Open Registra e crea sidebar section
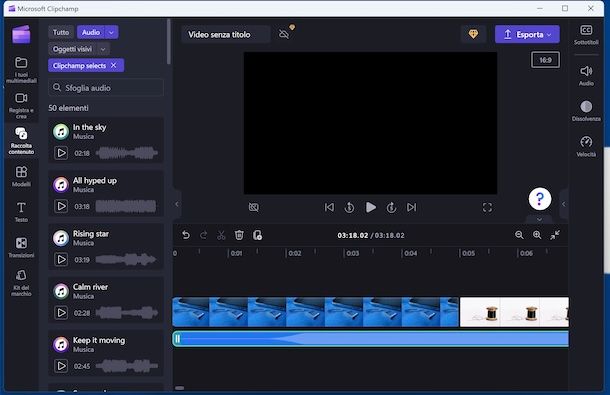610x395 pixels. click(21, 105)
